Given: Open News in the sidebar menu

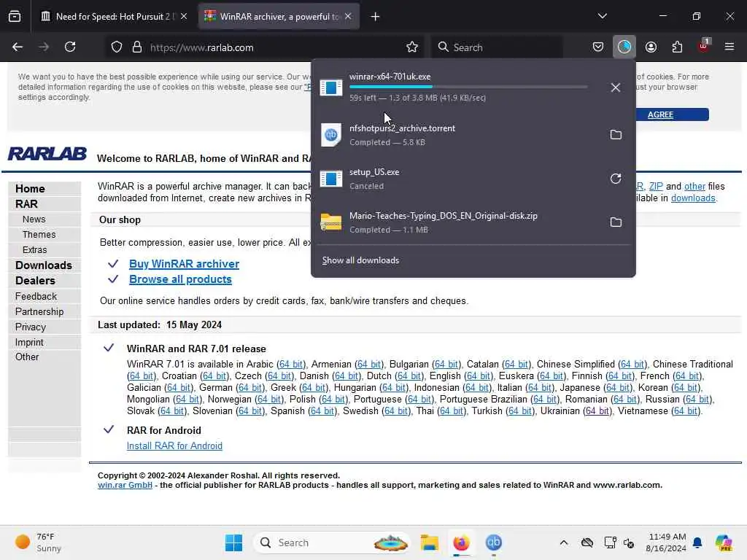Looking at the screenshot, I should (34, 219).
